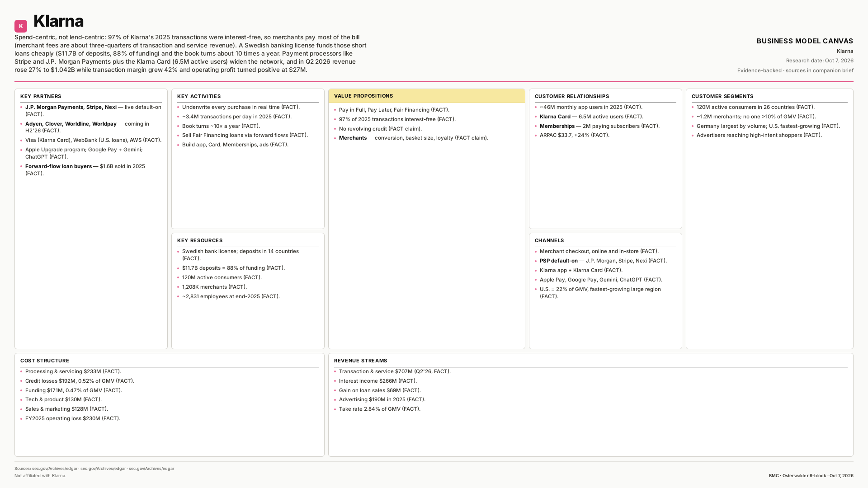The image size is (868, 488).
Task: Click 'No revolving credit (FACT claim)' line
Action: pos(380,129)
